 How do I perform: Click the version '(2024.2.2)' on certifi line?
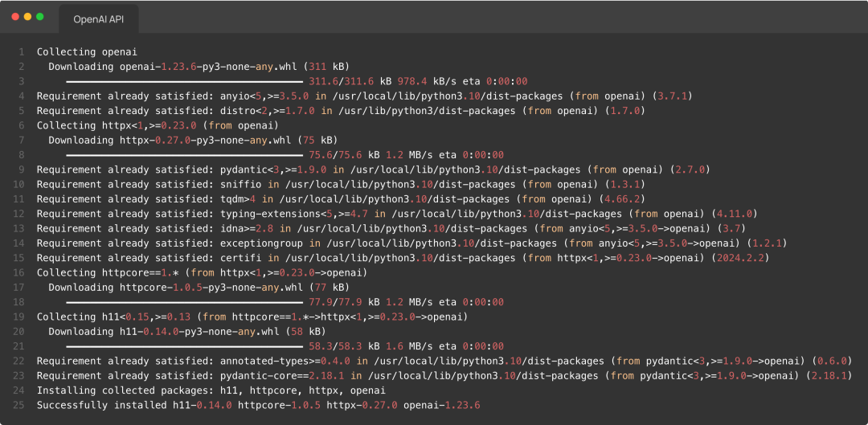pyautogui.click(x=740, y=258)
